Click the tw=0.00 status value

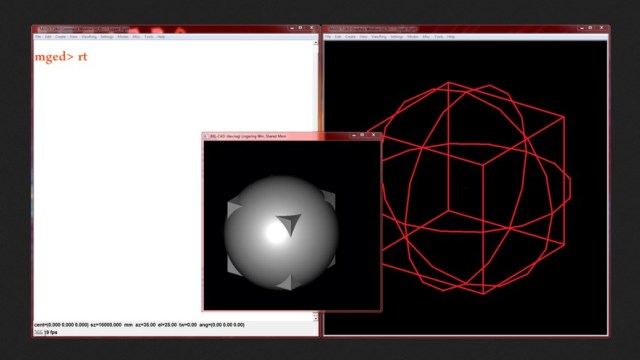click(188, 325)
